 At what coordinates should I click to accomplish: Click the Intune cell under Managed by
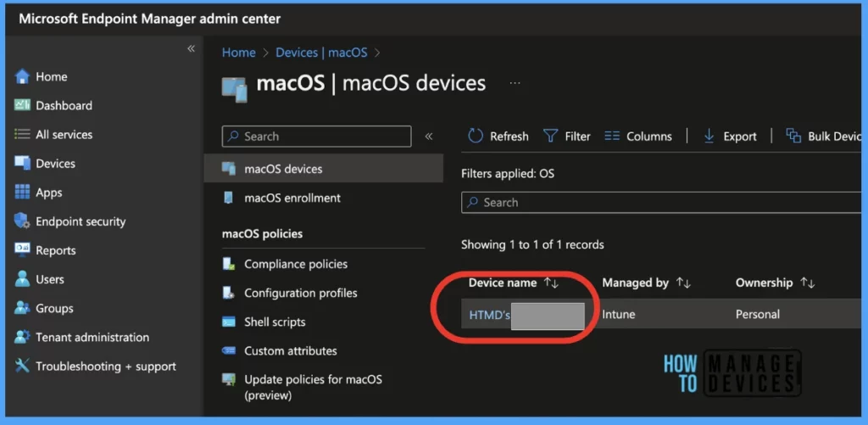pyautogui.click(x=618, y=315)
